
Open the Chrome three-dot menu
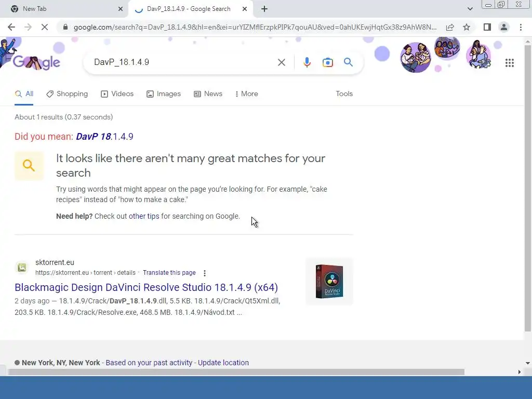click(x=521, y=27)
